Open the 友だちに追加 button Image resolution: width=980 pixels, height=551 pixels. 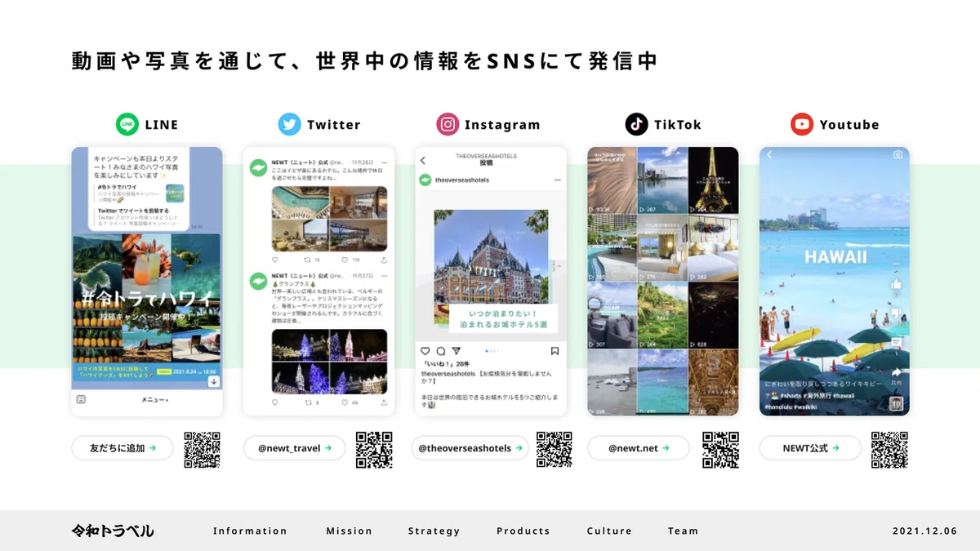122,448
